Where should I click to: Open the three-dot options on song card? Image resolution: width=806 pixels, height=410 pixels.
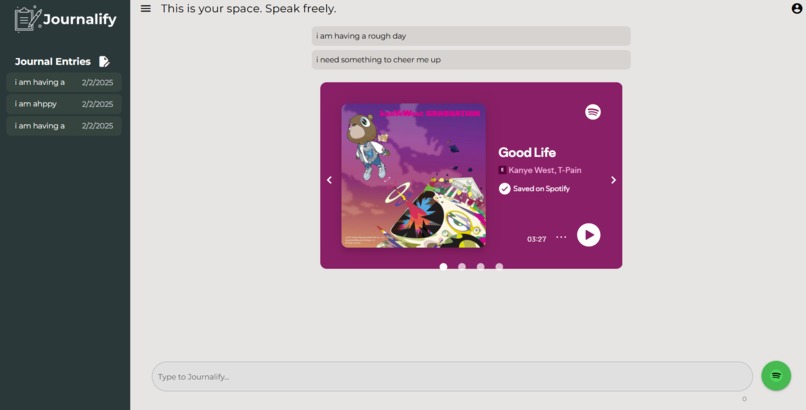click(x=561, y=237)
